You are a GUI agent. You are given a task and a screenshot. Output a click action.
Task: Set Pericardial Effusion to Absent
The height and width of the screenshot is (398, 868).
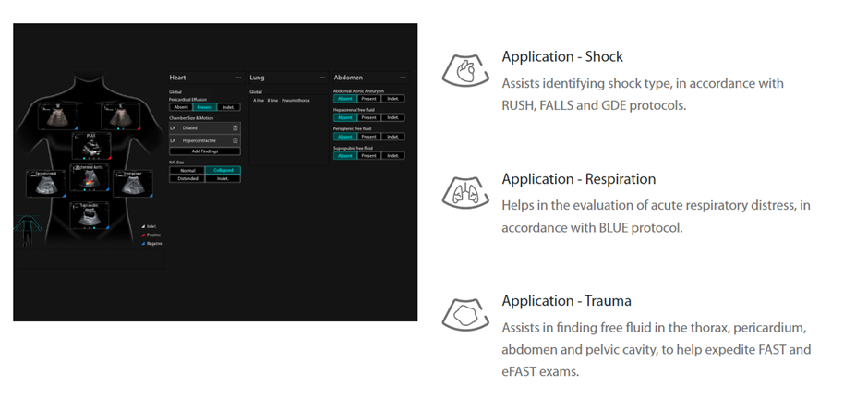pyautogui.click(x=181, y=107)
